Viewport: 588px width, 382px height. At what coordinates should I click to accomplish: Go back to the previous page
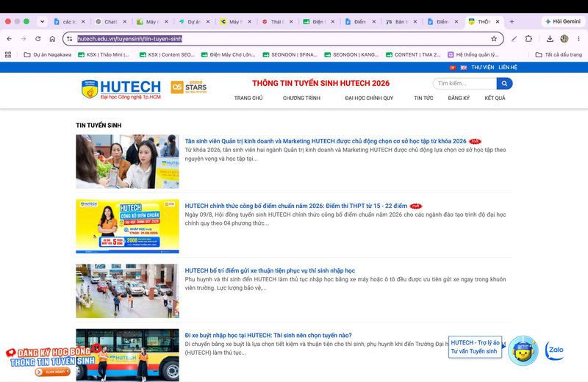(x=10, y=39)
